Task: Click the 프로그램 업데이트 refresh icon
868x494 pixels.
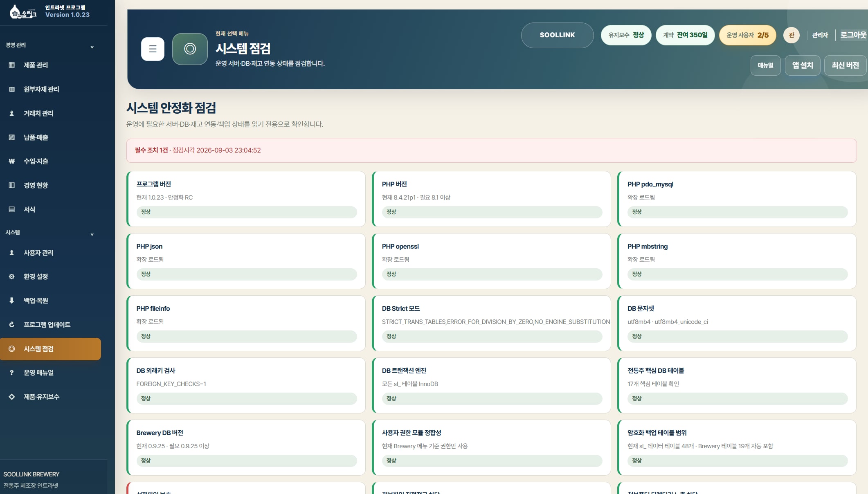Action: coord(12,325)
